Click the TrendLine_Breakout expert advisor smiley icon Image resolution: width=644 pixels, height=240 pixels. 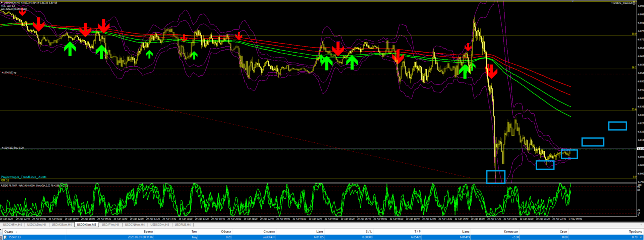[634, 3]
